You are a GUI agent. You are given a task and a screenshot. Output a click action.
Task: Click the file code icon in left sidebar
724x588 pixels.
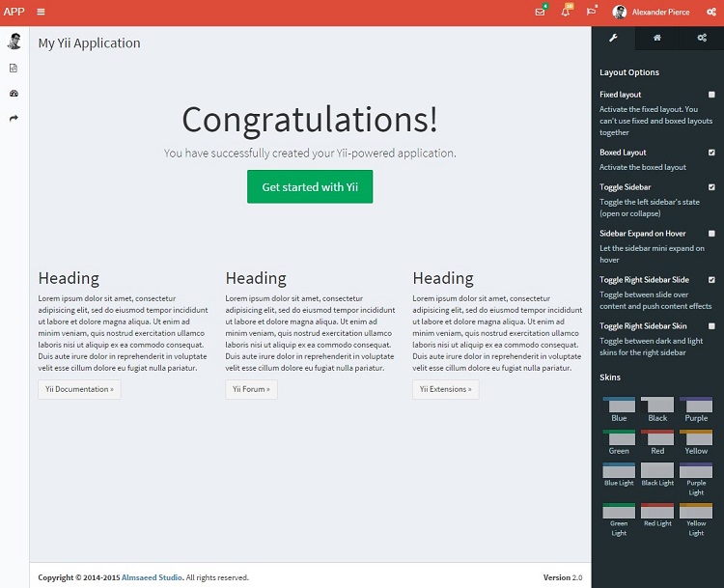(x=14, y=69)
